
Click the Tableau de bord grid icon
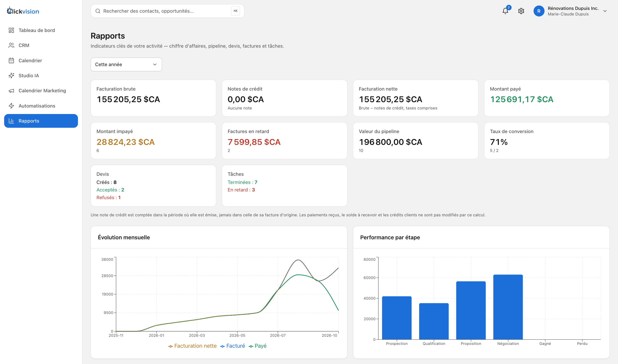click(x=11, y=30)
